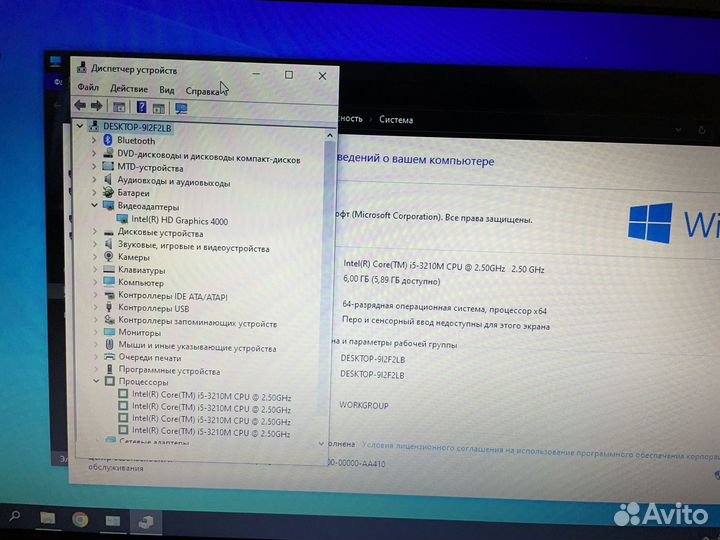Click the Очереди печати printer icon
This screenshot has width=720, height=540.
(x=109, y=356)
